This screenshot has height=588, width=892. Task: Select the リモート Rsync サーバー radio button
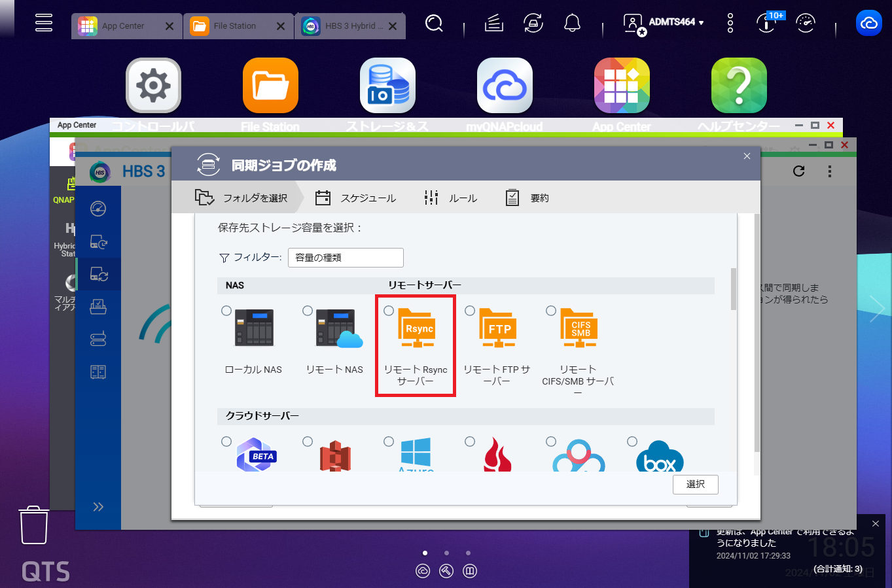point(389,311)
